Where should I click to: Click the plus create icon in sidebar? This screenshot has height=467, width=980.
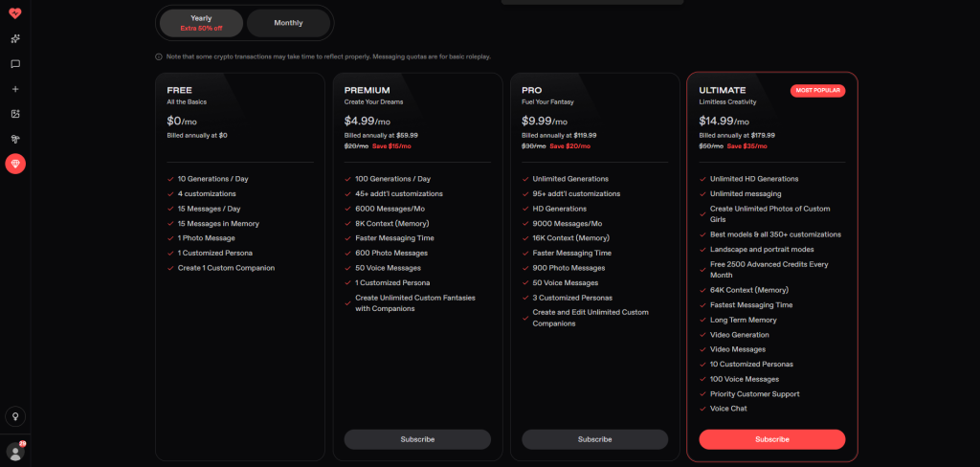15,89
